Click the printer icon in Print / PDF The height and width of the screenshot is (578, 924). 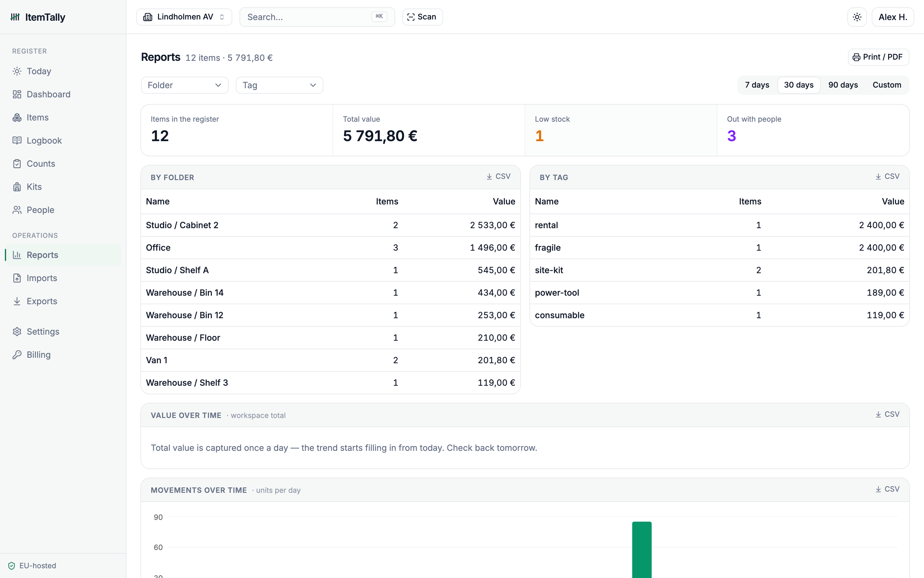click(x=857, y=57)
